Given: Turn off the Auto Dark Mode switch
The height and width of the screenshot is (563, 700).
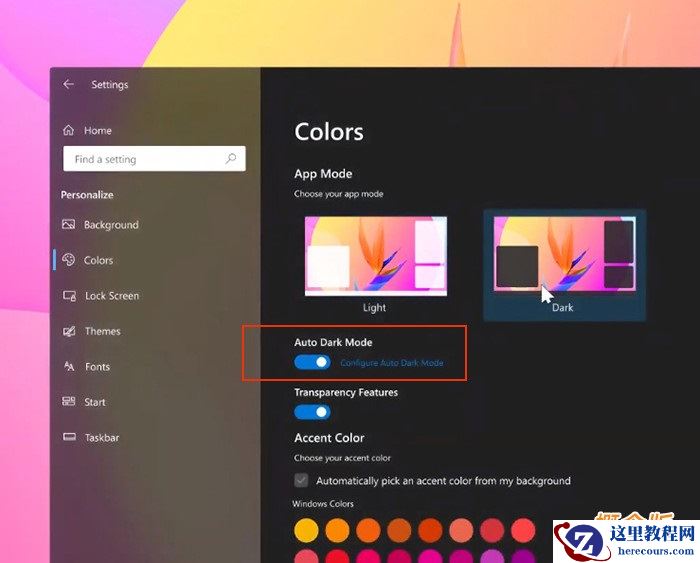Looking at the screenshot, I should [x=312, y=362].
